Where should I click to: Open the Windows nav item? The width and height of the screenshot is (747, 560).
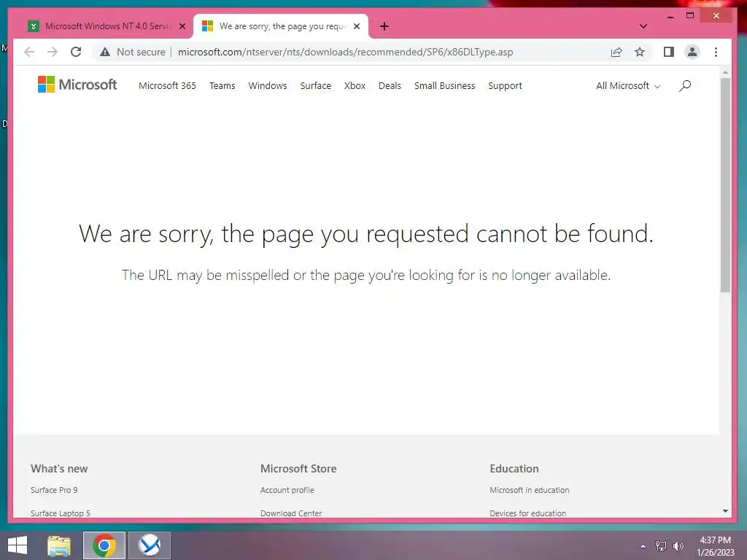pyautogui.click(x=267, y=86)
